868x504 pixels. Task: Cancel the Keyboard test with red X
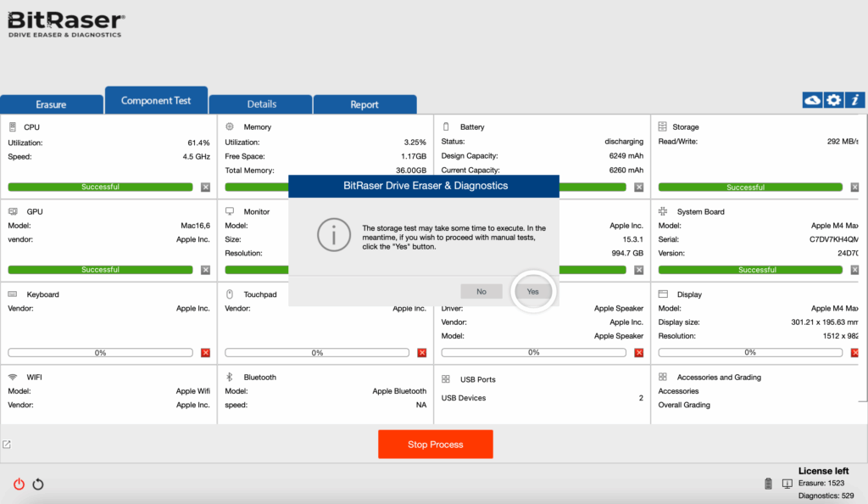205,352
